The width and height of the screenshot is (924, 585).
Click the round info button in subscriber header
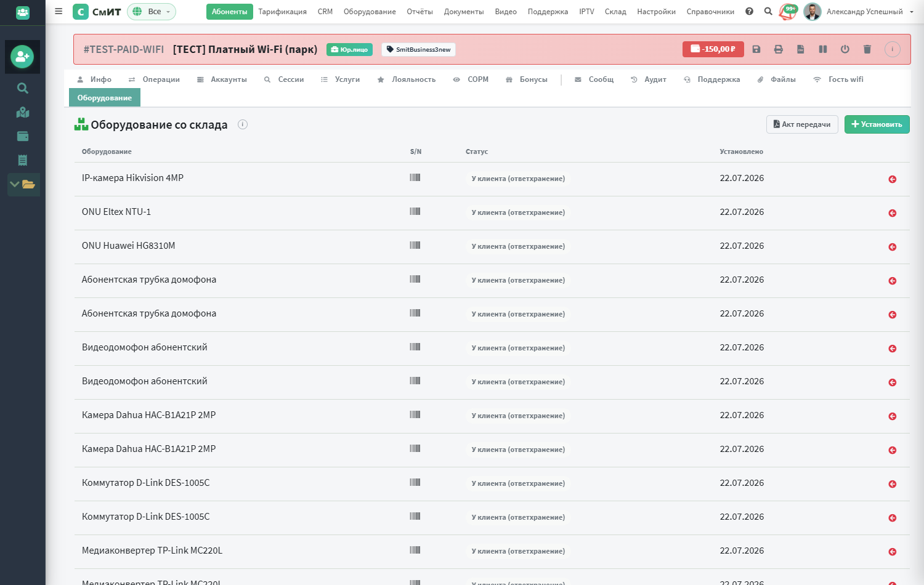point(893,49)
